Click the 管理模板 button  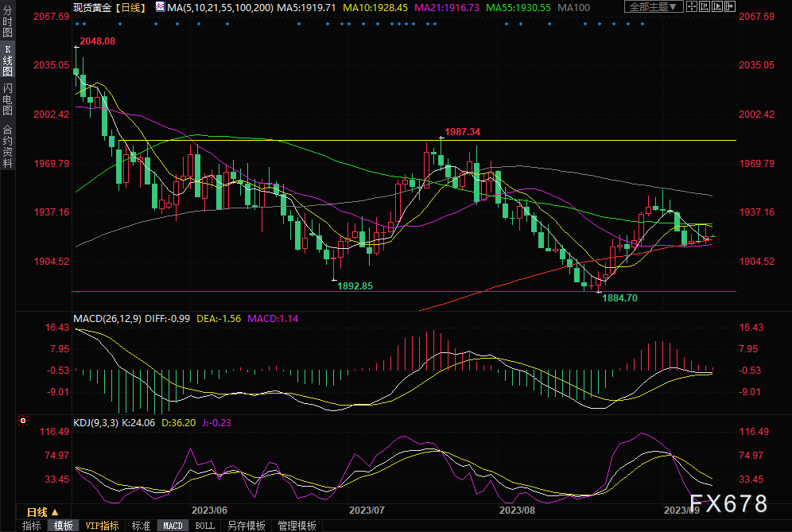297,526
